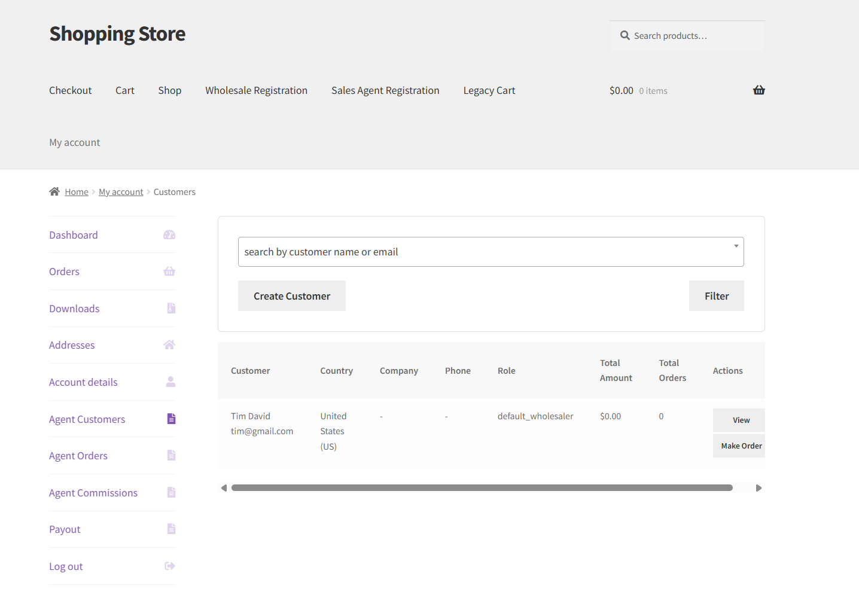Click the tim@gmail.com email text
This screenshot has width=859, height=616.
click(x=262, y=431)
